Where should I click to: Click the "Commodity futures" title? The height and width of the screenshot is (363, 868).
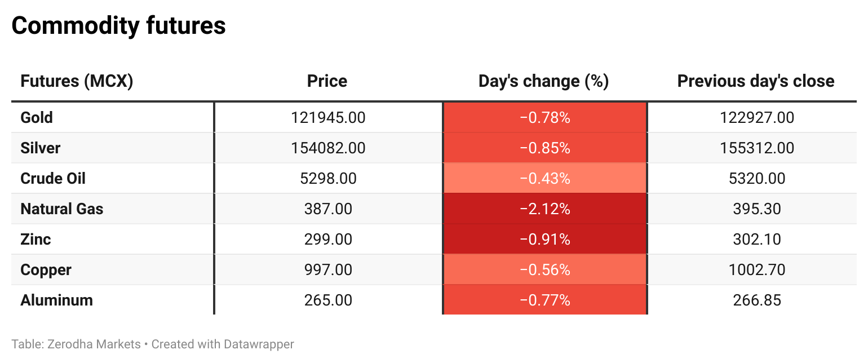[x=118, y=26]
